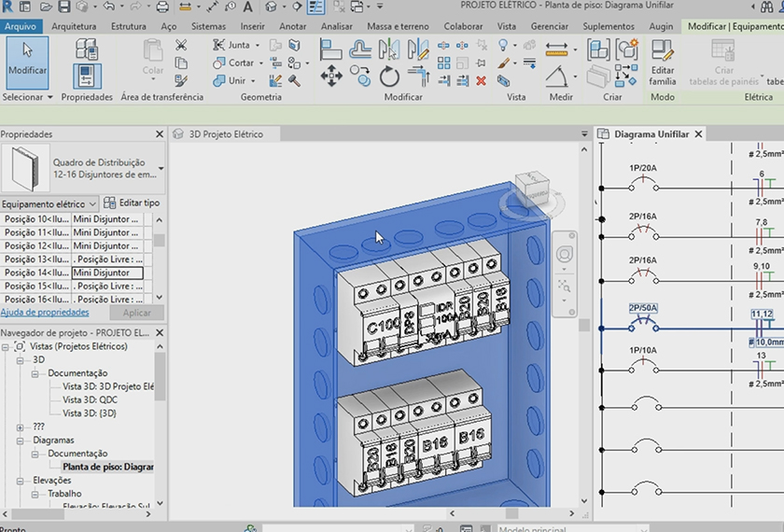This screenshot has height=532, width=784.
Task: Open the Ajuda de propriedades link
Action: pyautogui.click(x=45, y=313)
